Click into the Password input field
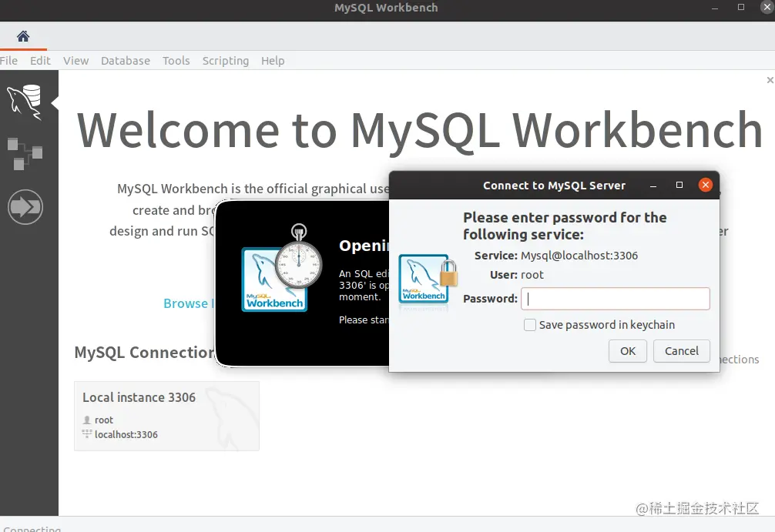This screenshot has width=775, height=532. click(x=616, y=299)
